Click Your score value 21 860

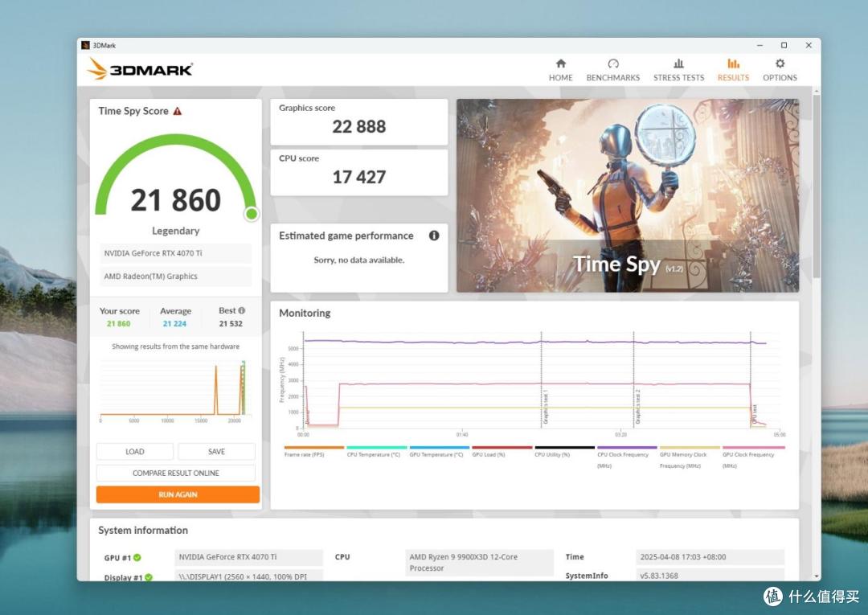click(x=118, y=324)
